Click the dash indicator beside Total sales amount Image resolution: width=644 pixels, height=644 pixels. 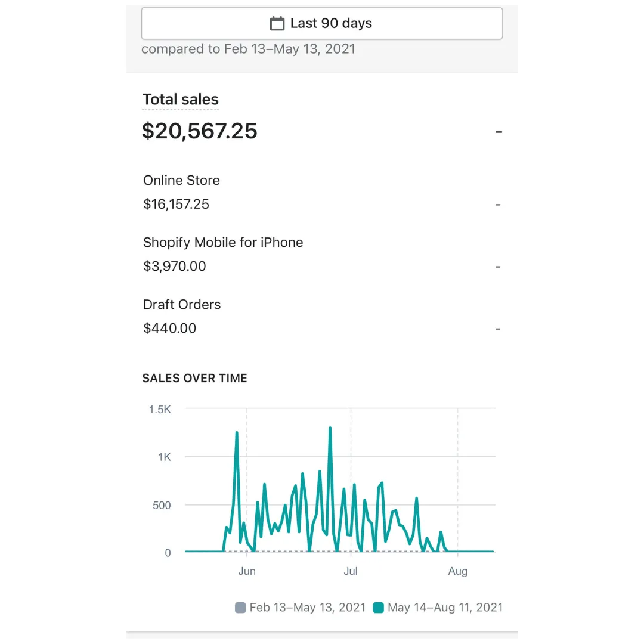coord(499,131)
